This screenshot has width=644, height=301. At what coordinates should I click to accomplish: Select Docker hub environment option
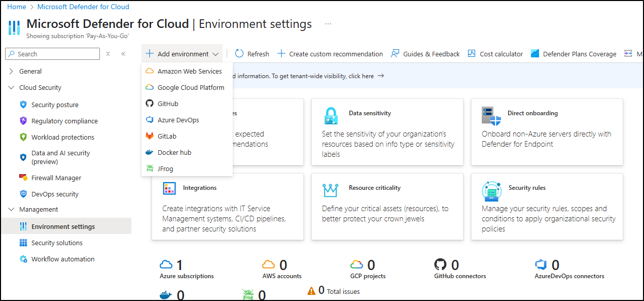click(187, 152)
